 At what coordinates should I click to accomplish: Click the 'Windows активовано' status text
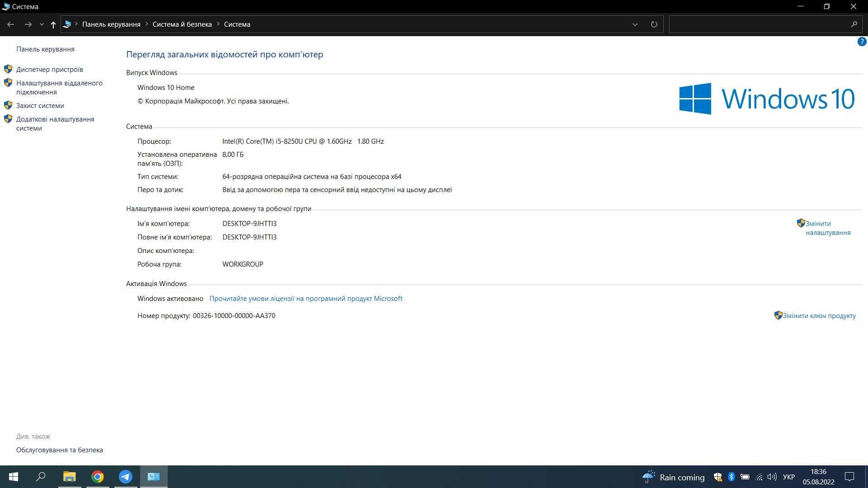tap(170, 299)
